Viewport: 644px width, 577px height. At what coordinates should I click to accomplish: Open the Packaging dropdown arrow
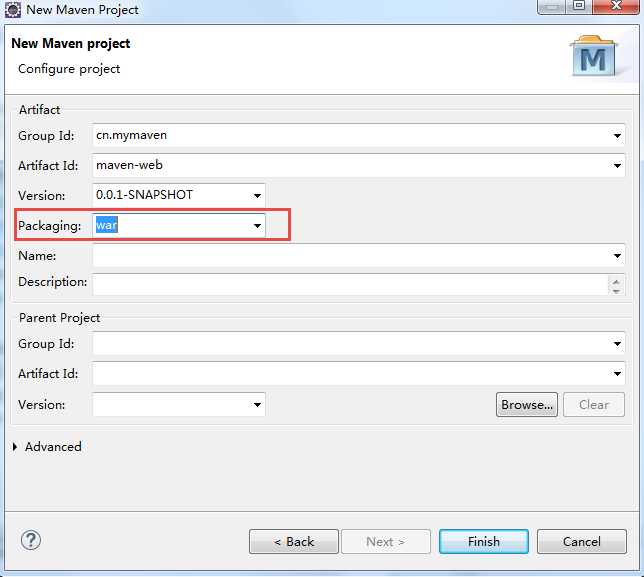258,225
